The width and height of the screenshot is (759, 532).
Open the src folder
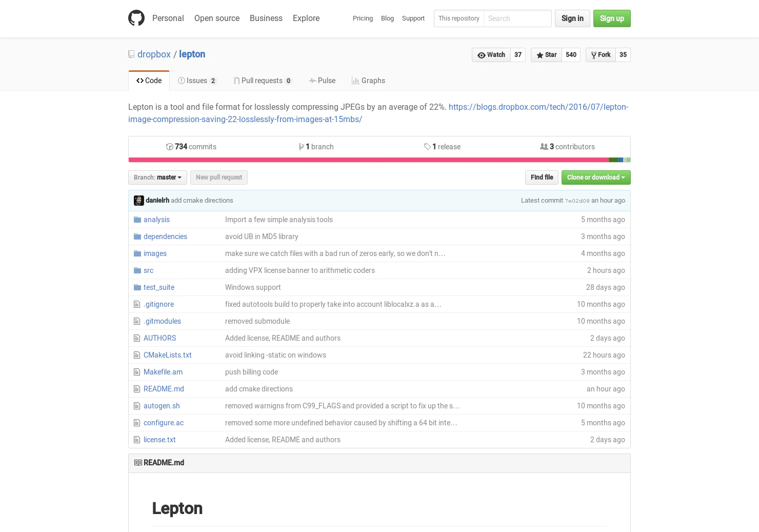coord(148,270)
